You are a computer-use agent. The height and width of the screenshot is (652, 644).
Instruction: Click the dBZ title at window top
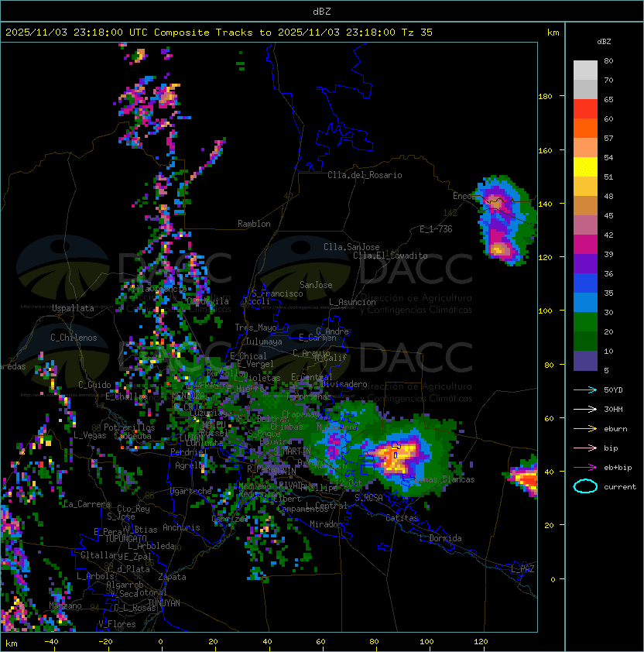point(322,11)
